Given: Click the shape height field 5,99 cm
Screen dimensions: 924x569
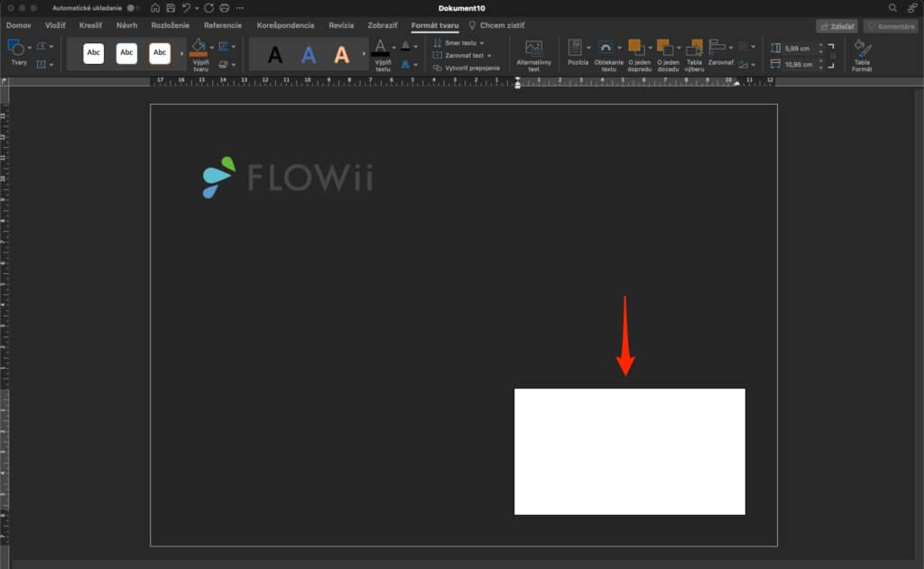Looking at the screenshot, I should click(x=800, y=49).
